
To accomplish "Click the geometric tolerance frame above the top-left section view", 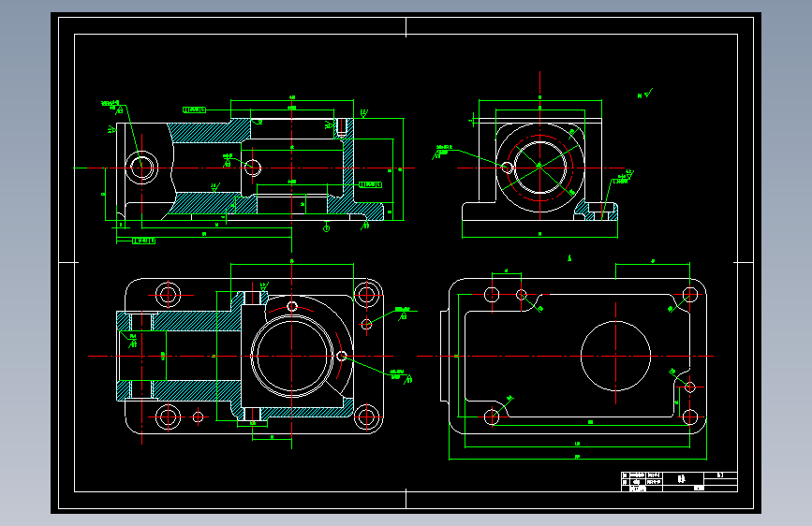I will (x=194, y=110).
